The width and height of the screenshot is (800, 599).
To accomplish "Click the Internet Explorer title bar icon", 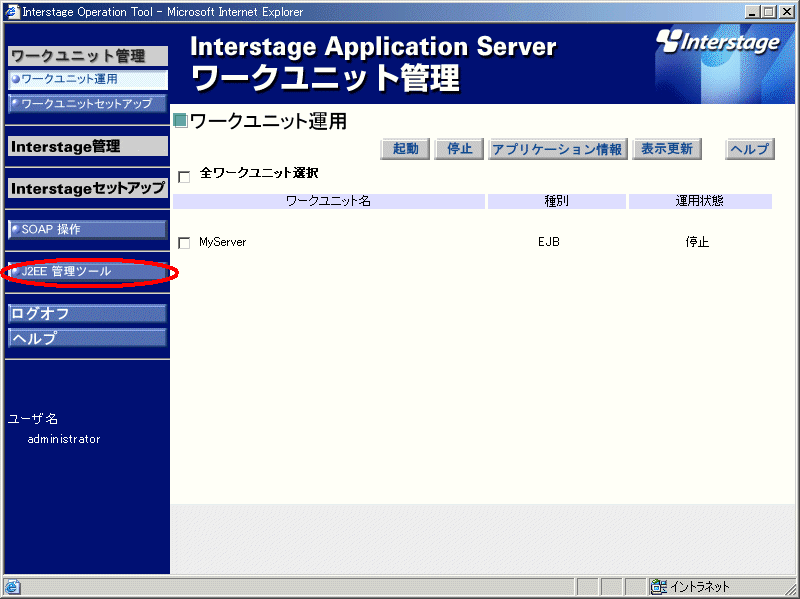I will pos(12,11).
